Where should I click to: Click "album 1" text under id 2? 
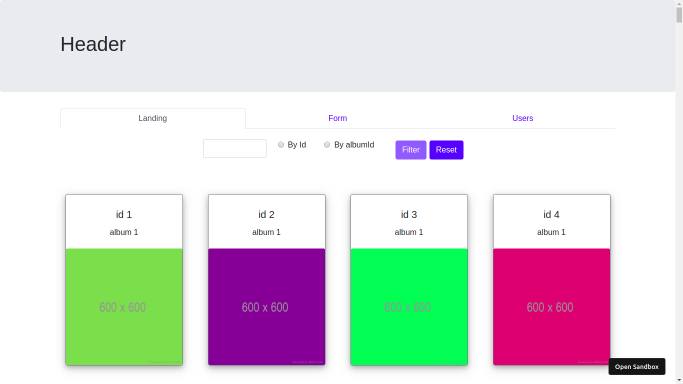point(266,232)
